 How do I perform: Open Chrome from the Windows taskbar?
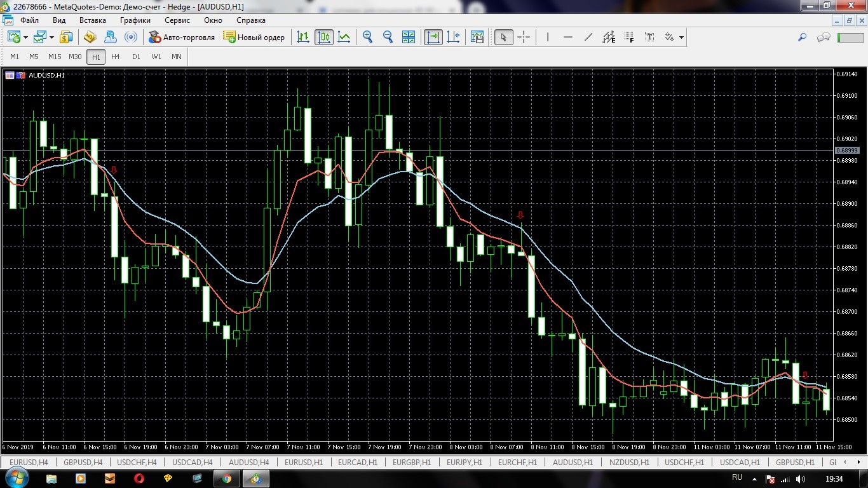click(227, 478)
